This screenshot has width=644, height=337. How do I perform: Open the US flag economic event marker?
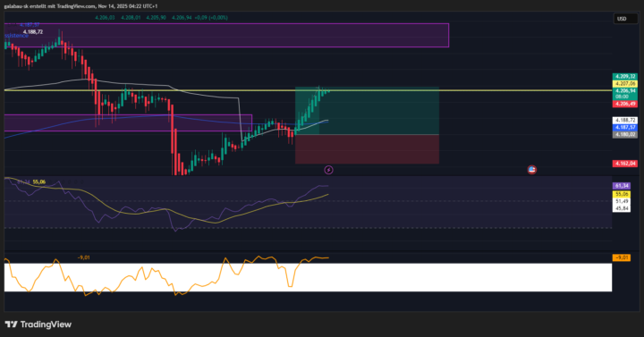pyautogui.click(x=532, y=170)
